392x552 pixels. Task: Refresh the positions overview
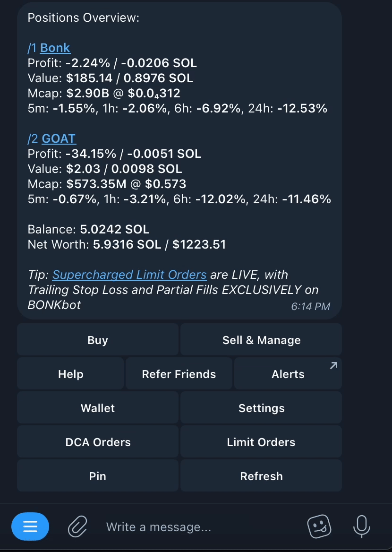[261, 476]
